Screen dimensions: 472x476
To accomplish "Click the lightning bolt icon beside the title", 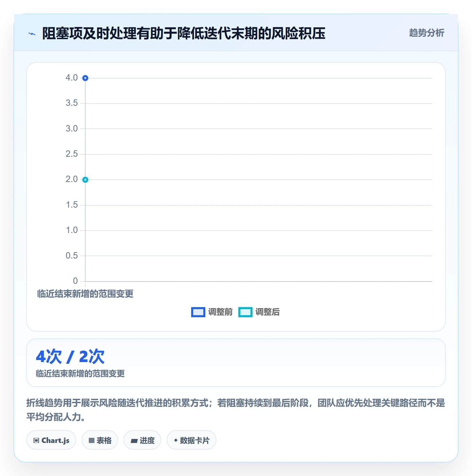I will point(32,34).
